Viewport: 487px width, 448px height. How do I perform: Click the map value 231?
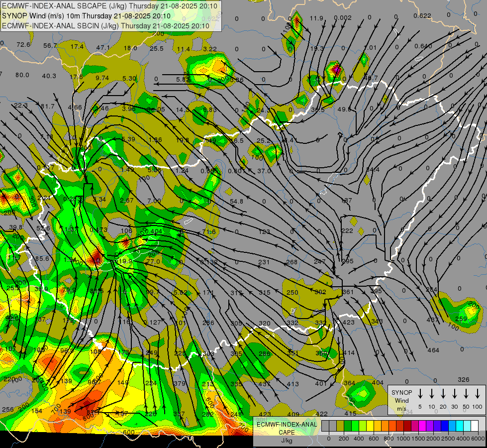[x=264, y=262]
